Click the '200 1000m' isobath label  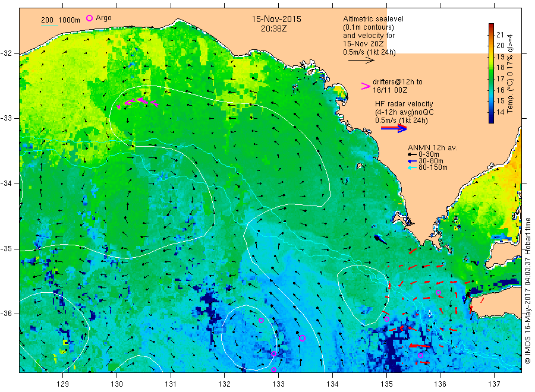coord(61,20)
